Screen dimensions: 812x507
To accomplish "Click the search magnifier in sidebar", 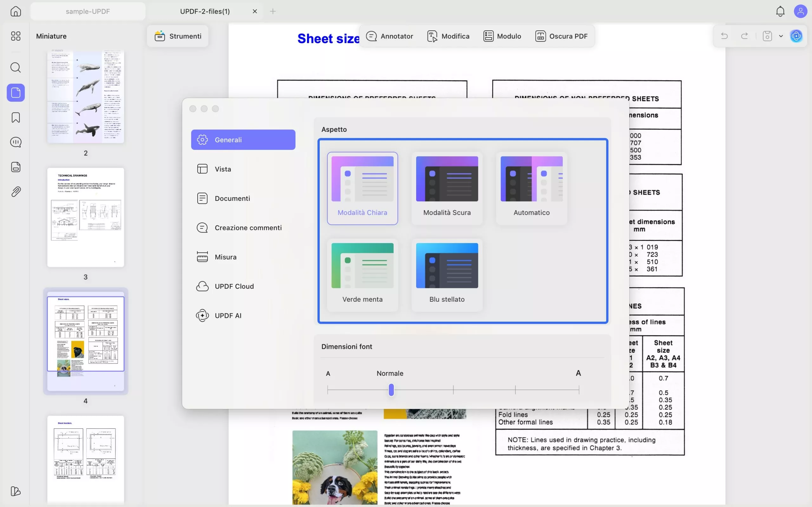I will click(16, 67).
